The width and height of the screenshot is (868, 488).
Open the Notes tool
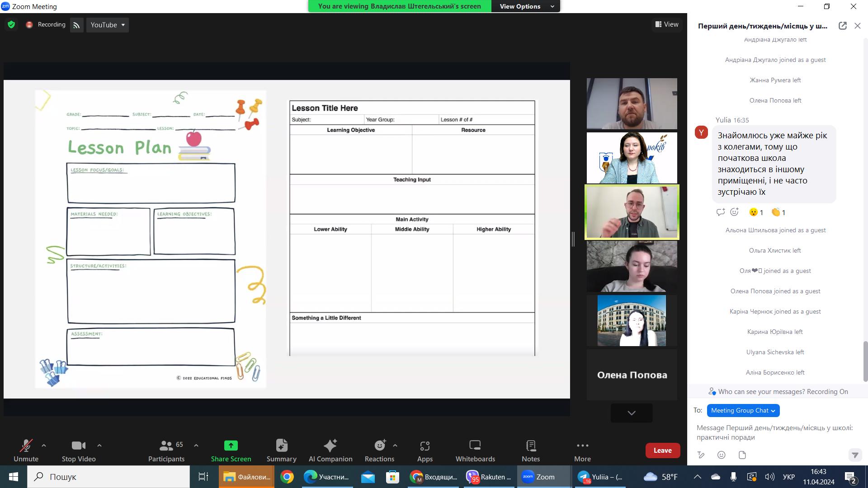[x=530, y=450]
